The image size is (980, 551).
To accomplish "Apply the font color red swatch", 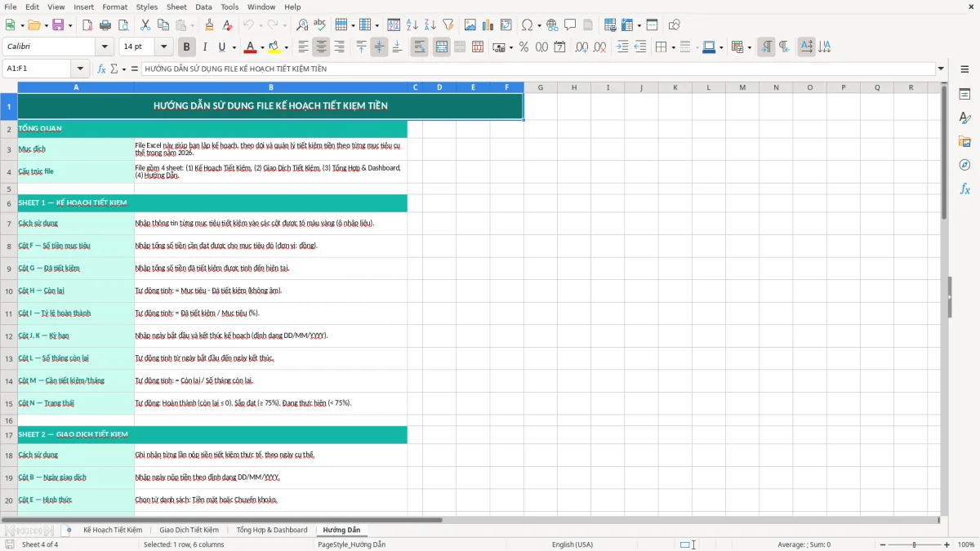I will coord(250,47).
